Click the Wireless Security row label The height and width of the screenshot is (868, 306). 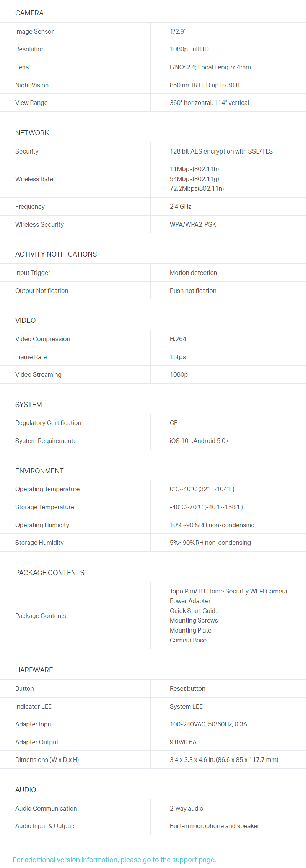39,224
